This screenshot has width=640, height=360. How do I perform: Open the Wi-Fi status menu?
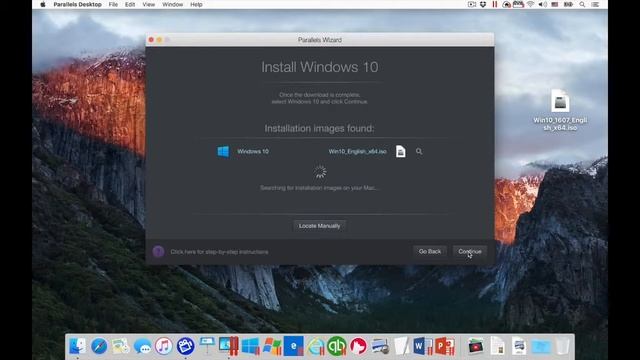click(530, 4)
